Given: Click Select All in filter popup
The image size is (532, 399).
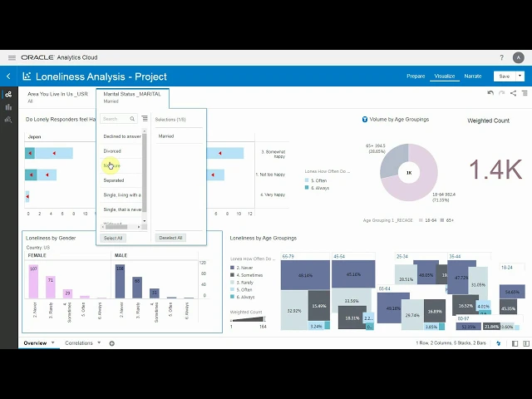Looking at the screenshot, I should point(113,238).
